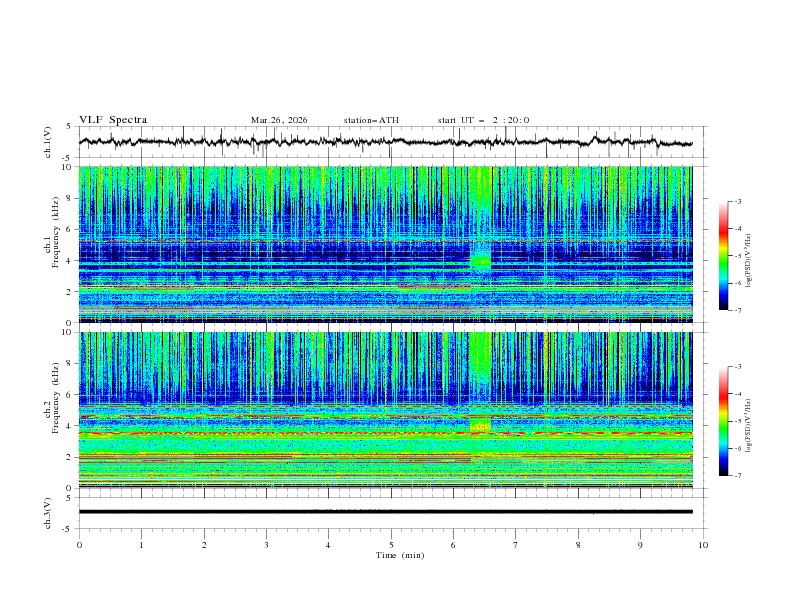Click the "ch.1(V)" waveform axis label

(x=48, y=142)
